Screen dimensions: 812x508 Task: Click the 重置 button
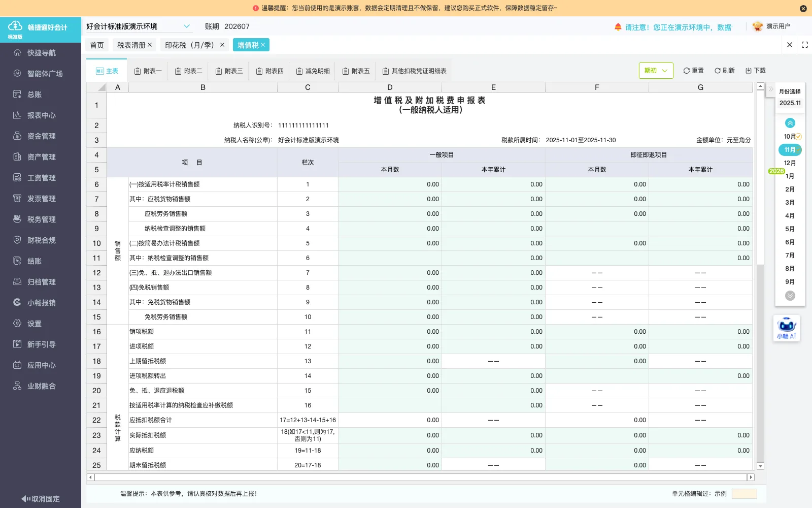tap(693, 71)
